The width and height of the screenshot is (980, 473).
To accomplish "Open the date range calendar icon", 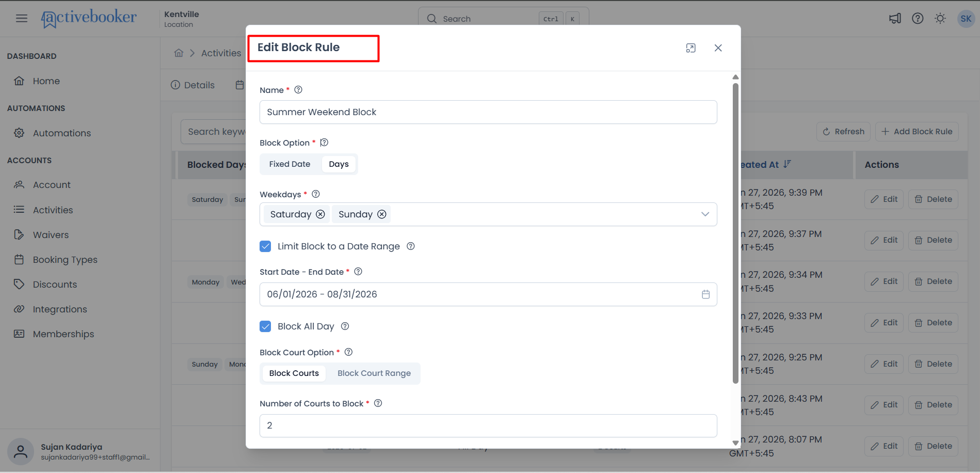I will coord(705,294).
